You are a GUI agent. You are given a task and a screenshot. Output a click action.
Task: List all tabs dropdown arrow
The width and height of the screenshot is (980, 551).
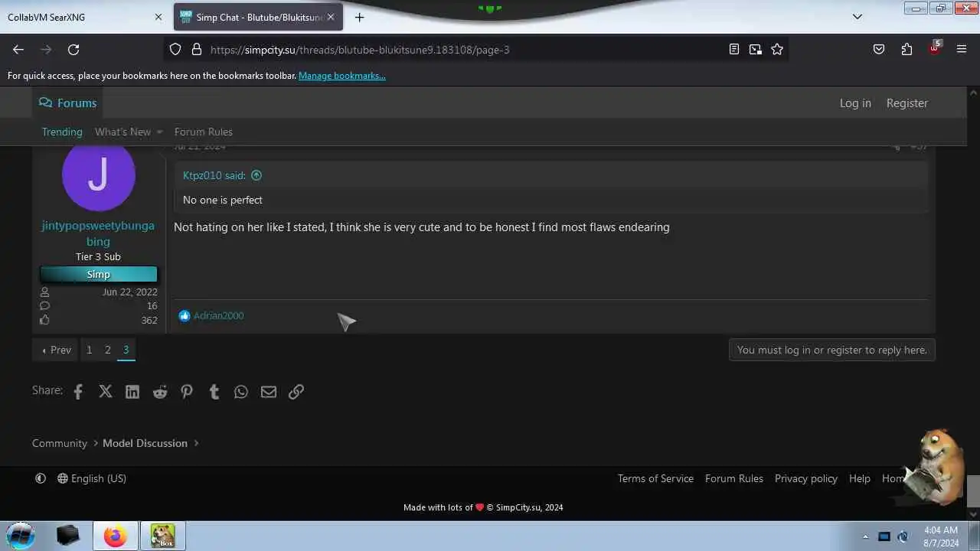click(x=857, y=17)
